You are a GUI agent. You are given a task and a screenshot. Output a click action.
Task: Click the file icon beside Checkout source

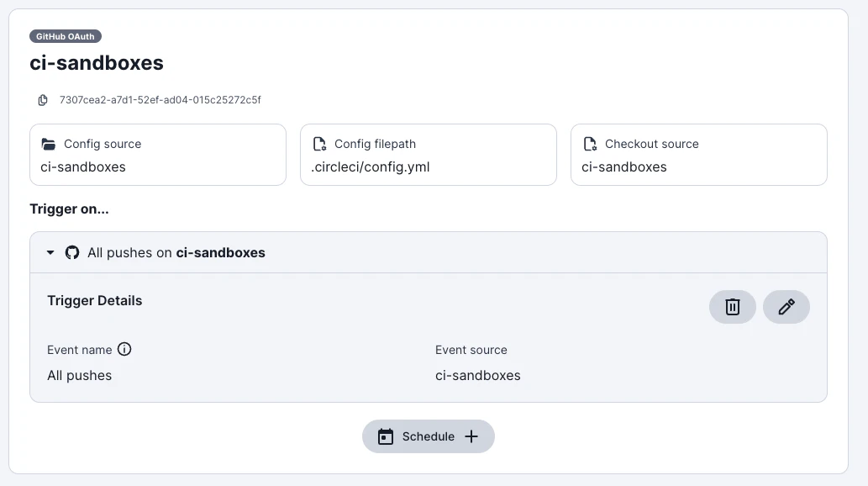(x=591, y=144)
